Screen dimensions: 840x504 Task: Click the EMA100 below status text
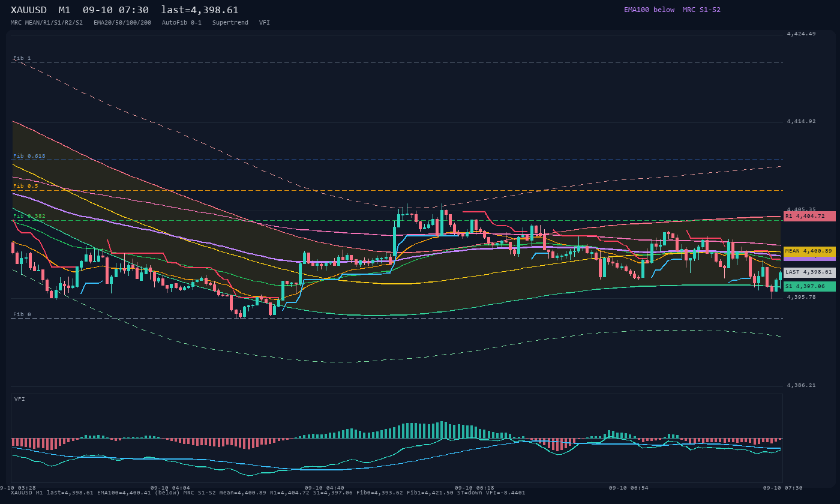(649, 10)
